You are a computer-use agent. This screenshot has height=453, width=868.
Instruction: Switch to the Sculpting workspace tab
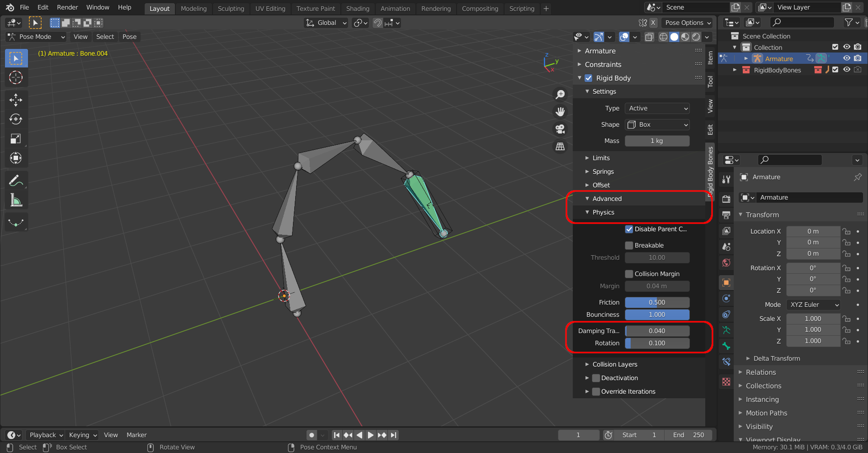tap(231, 8)
